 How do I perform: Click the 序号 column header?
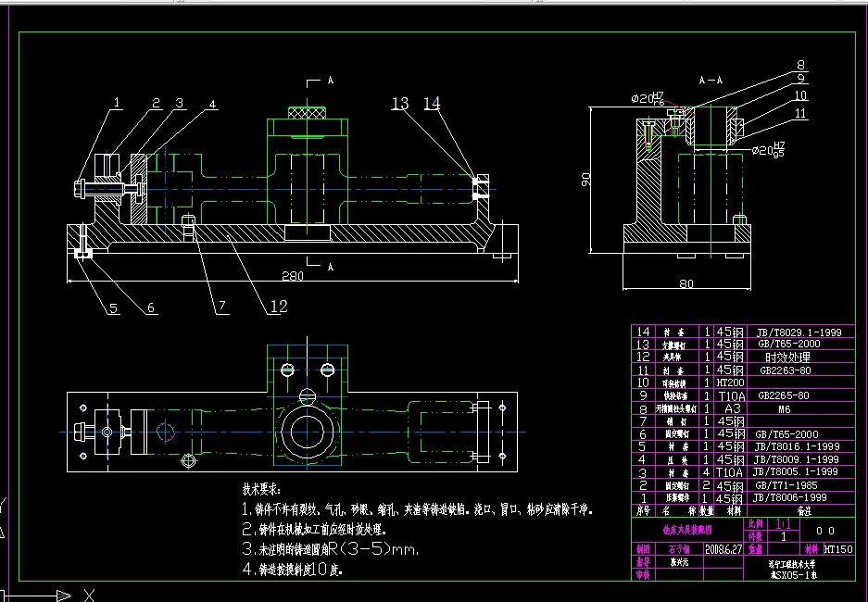click(x=643, y=510)
